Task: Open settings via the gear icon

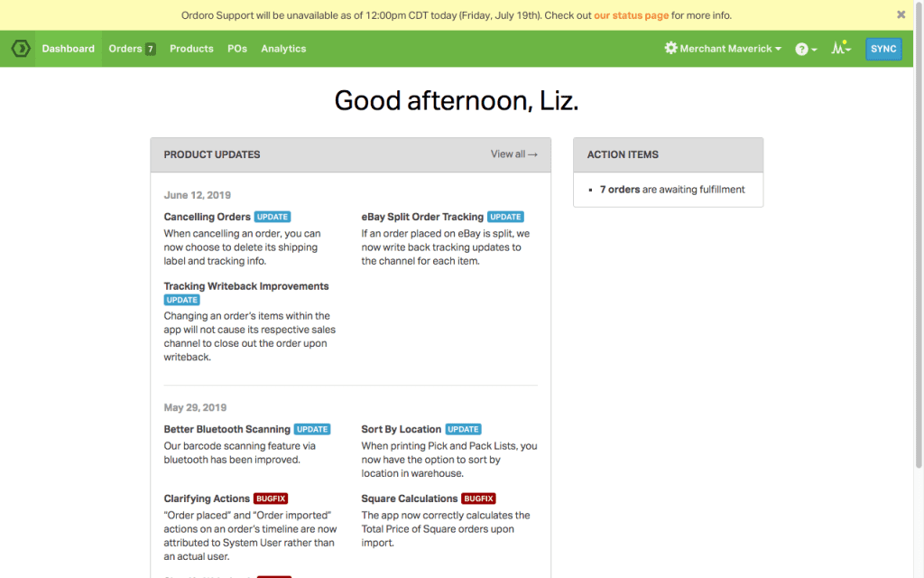Action: click(x=670, y=49)
